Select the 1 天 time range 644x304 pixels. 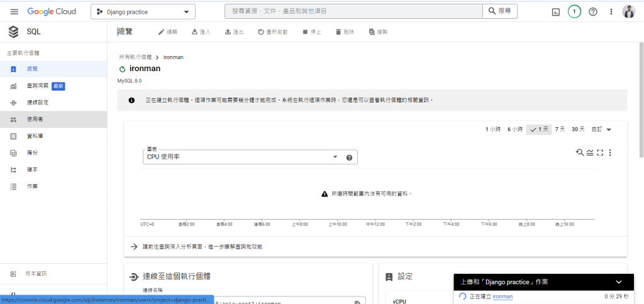(x=539, y=130)
